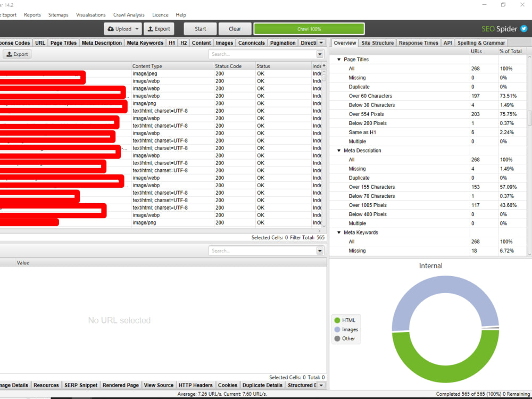Click the toolbar Export button beside Upload
532x399 pixels.
[x=159, y=29]
